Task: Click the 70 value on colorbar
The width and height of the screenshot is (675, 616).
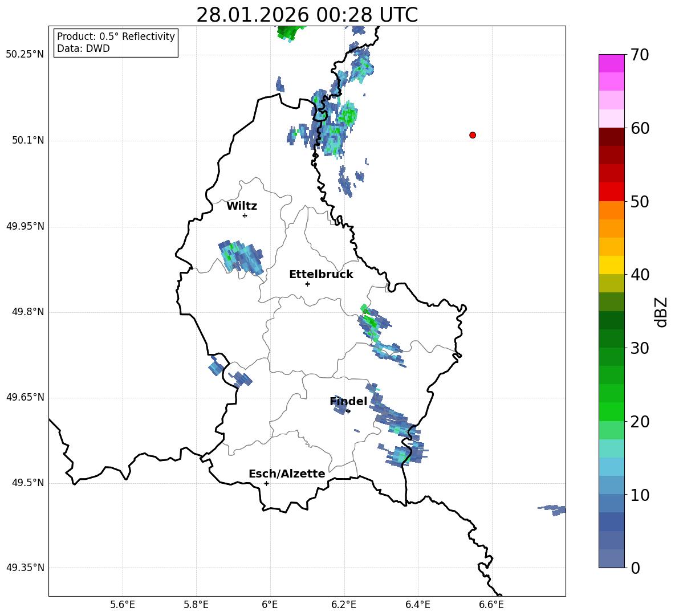Action: [640, 55]
